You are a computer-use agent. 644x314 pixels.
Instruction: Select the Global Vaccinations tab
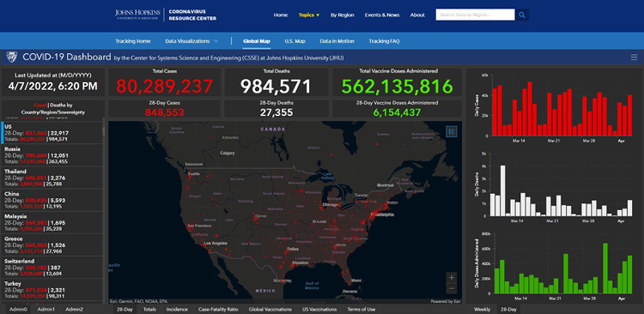tap(270, 309)
